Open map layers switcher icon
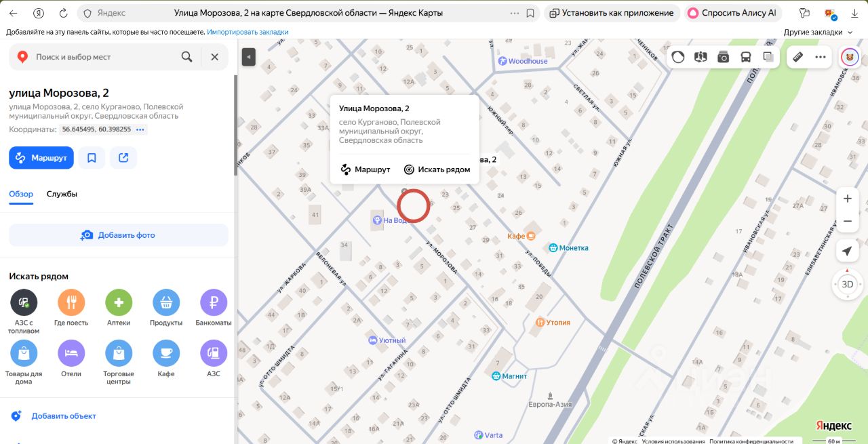 click(x=768, y=57)
